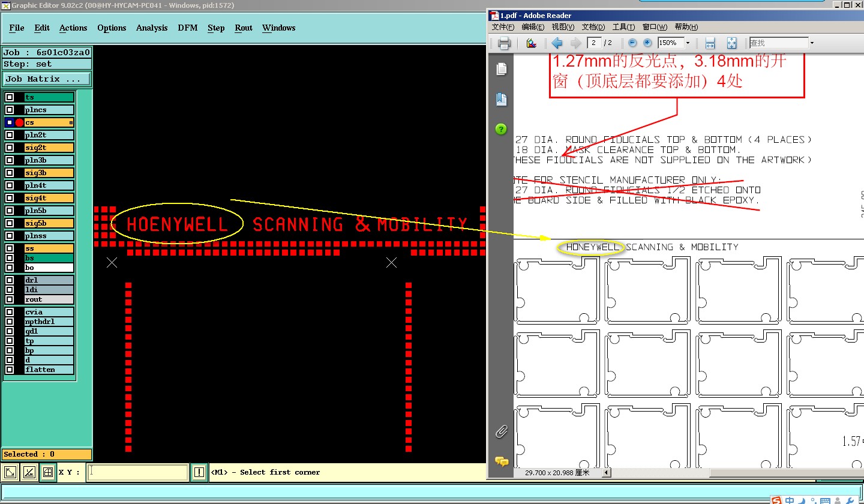Open Adobe Reader 文件(F) menu
Image resolution: width=864 pixels, height=504 pixels.
click(x=503, y=27)
